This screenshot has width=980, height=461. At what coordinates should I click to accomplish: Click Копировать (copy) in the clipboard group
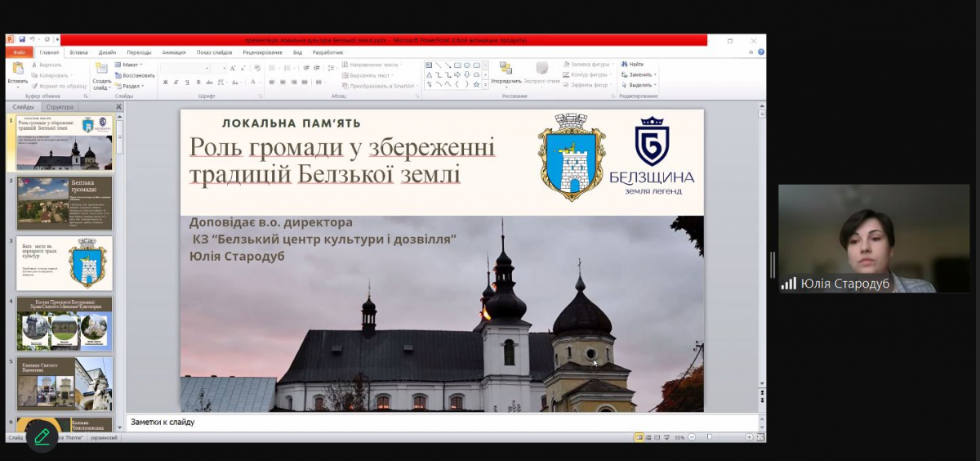point(51,75)
